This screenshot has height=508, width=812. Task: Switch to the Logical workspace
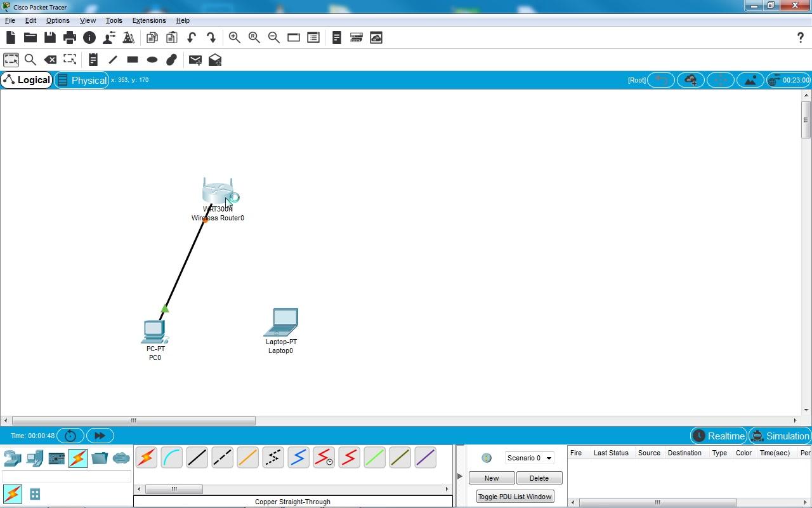point(27,80)
